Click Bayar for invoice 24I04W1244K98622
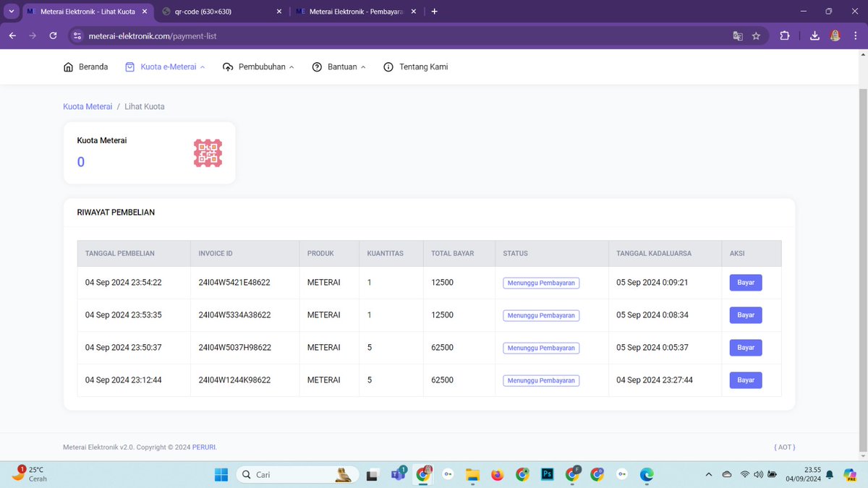The height and width of the screenshot is (488, 868). pos(746,380)
